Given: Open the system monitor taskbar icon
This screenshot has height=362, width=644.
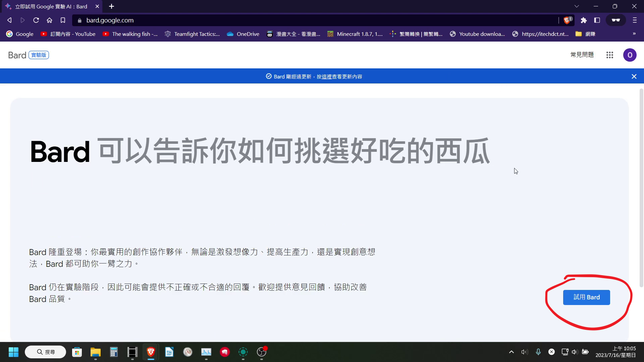Looking at the screenshot, I should coord(206,352).
